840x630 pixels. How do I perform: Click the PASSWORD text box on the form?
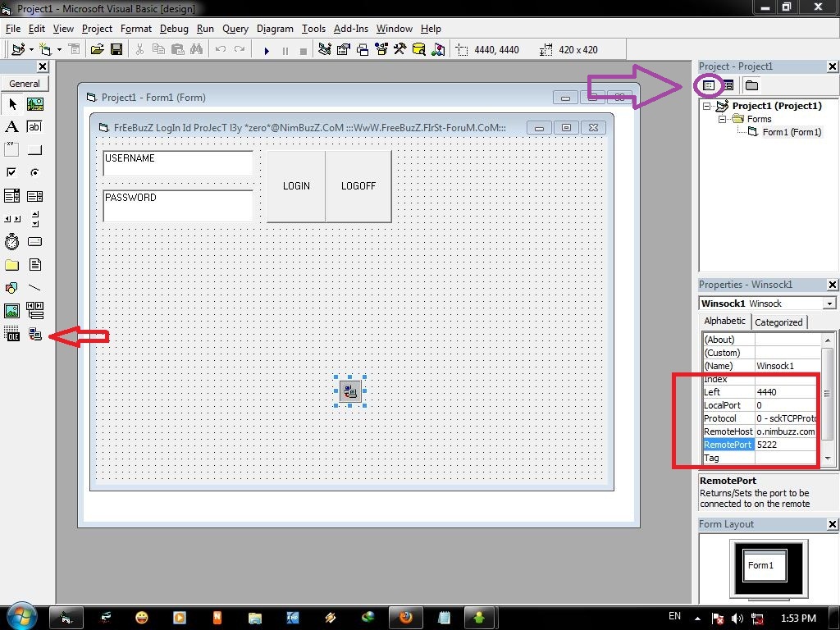click(178, 206)
